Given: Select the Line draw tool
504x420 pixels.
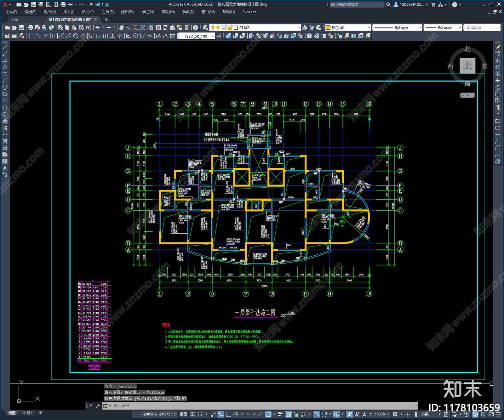Looking at the screenshot, I should click(5, 47).
